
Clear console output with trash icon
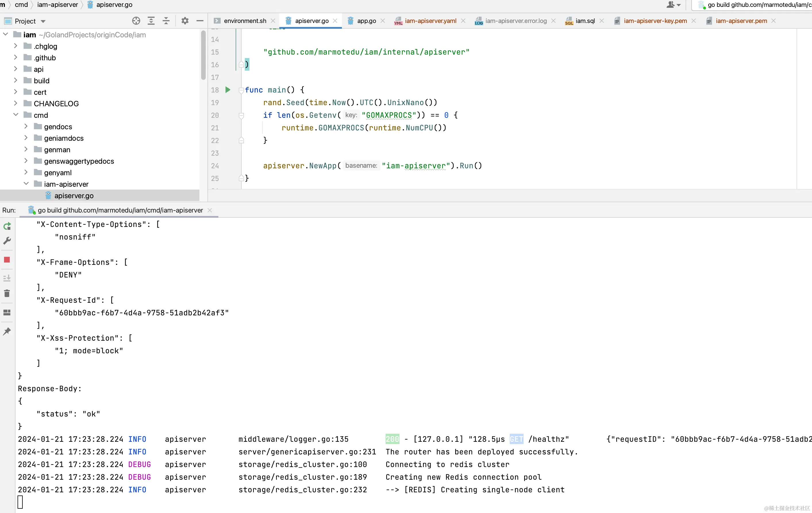7,293
